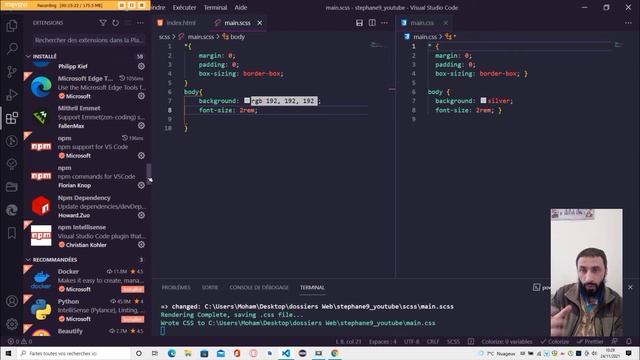
Task: Open more actions for main.css editor group
Action: point(628,23)
